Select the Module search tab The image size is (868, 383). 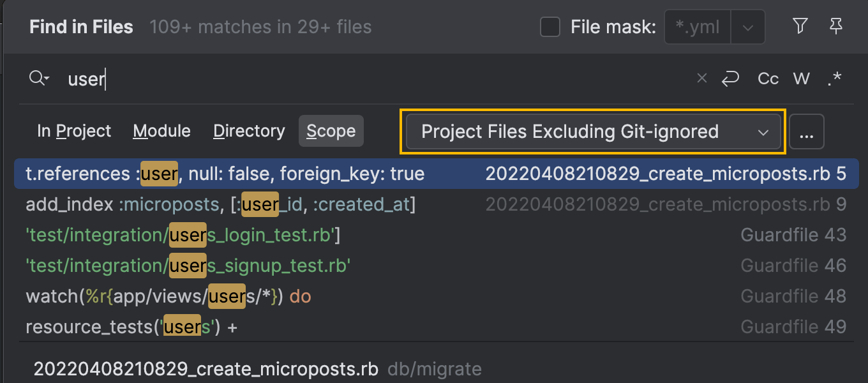[x=161, y=131]
